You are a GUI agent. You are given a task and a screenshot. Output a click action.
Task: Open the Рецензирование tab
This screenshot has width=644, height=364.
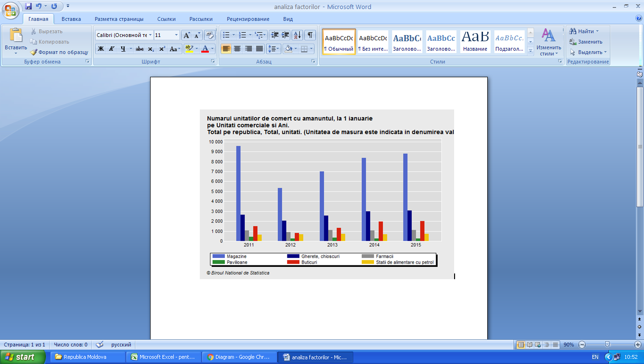[x=248, y=19]
